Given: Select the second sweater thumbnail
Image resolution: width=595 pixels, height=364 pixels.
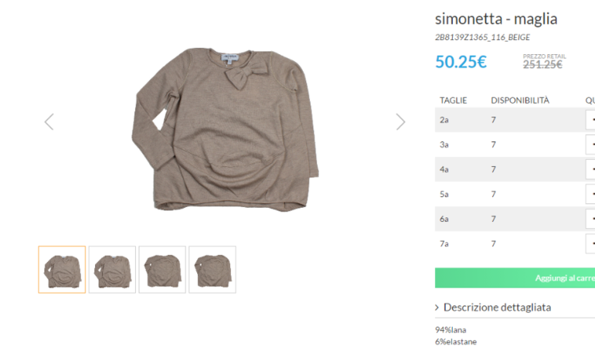Looking at the screenshot, I should (x=112, y=270).
